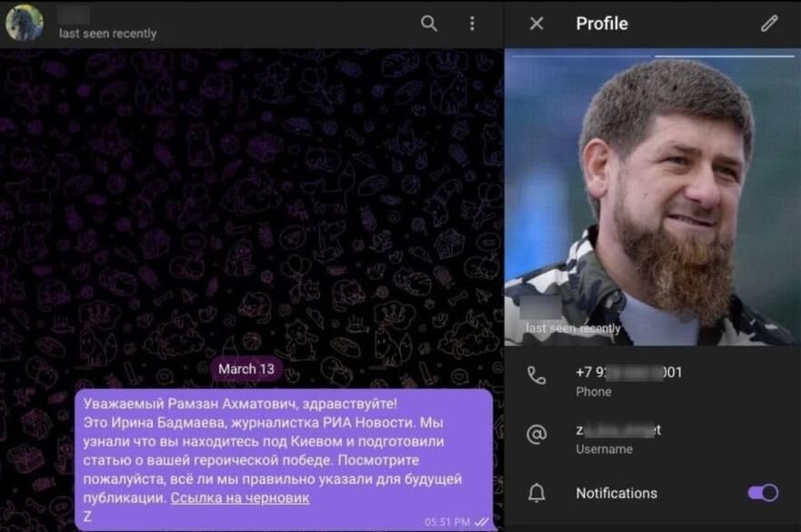This screenshot has width=801, height=532.
Task: Tap the phone number to call
Action: tap(628, 372)
